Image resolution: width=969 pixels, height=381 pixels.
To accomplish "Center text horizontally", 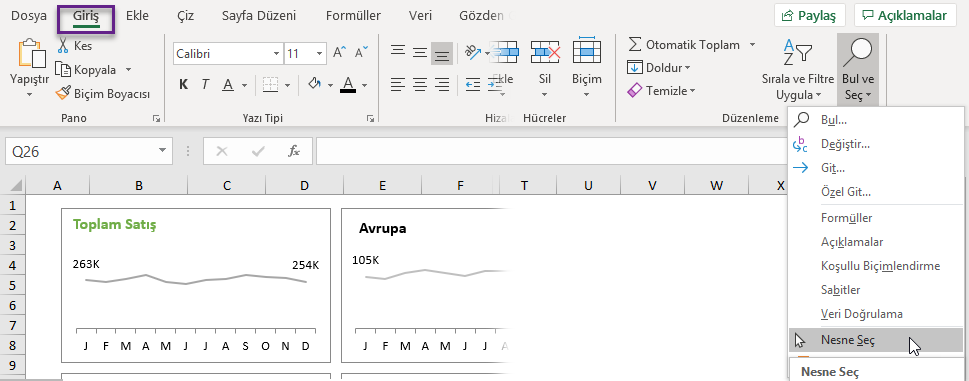I will 420,84.
